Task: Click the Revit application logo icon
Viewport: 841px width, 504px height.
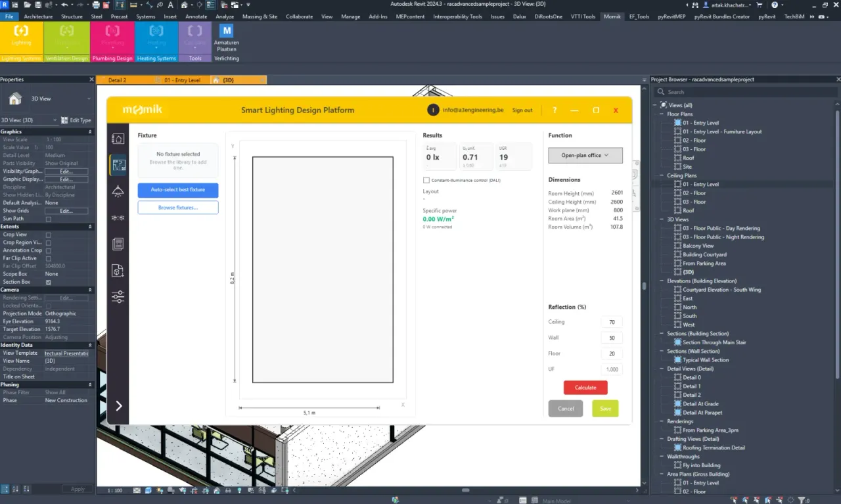Action: pyautogui.click(x=6, y=5)
